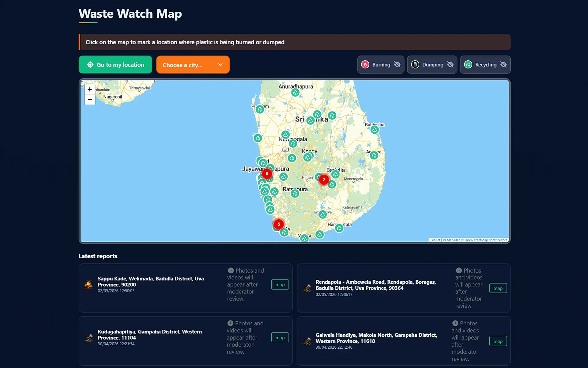Select the recycling marker beside Badulla label

(335, 174)
